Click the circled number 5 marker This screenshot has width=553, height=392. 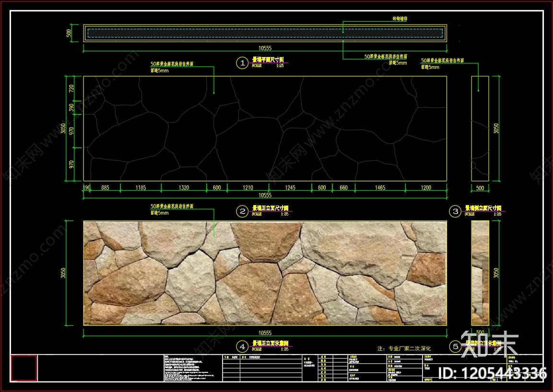click(455, 346)
